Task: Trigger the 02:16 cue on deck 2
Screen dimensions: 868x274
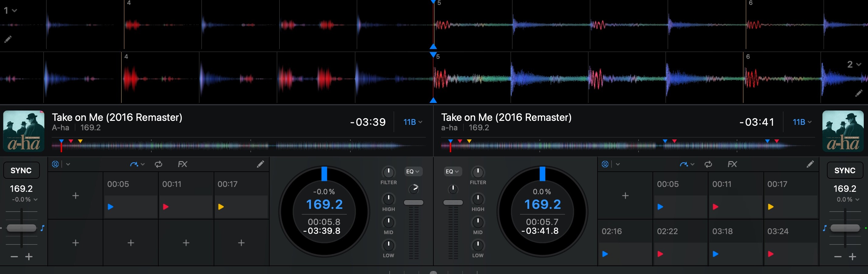Action: tap(625, 243)
